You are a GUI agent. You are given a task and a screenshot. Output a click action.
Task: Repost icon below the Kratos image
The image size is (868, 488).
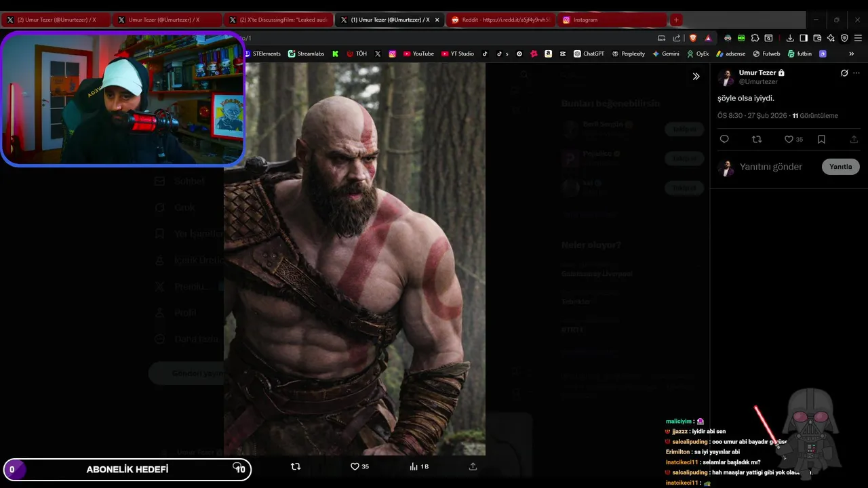tap(296, 467)
